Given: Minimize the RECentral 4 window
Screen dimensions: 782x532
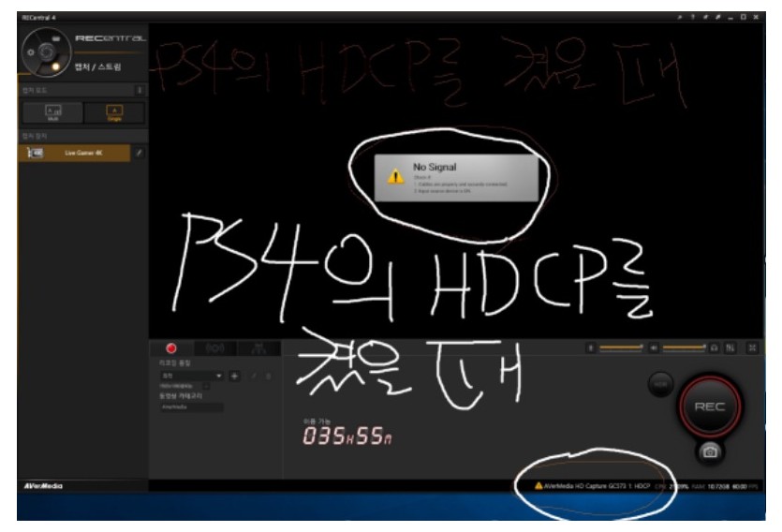Looking at the screenshot, I should (730, 18).
